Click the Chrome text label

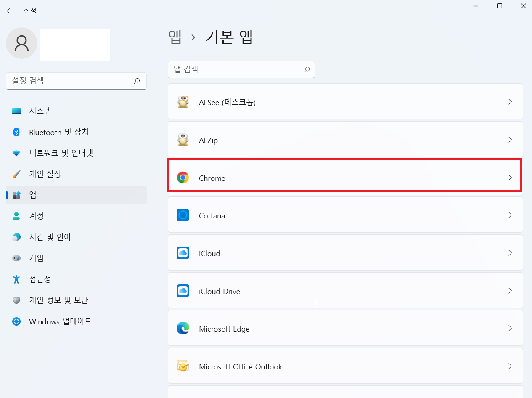click(212, 178)
